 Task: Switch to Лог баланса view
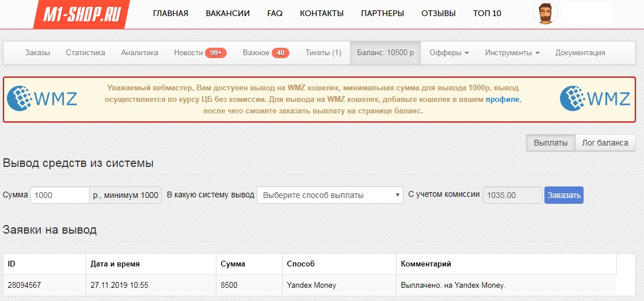tap(604, 143)
